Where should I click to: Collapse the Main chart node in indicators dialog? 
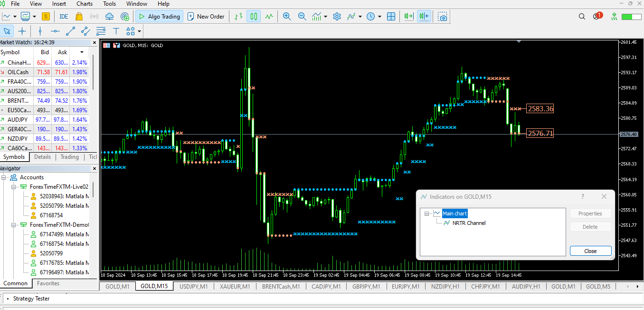click(x=427, y=214)
